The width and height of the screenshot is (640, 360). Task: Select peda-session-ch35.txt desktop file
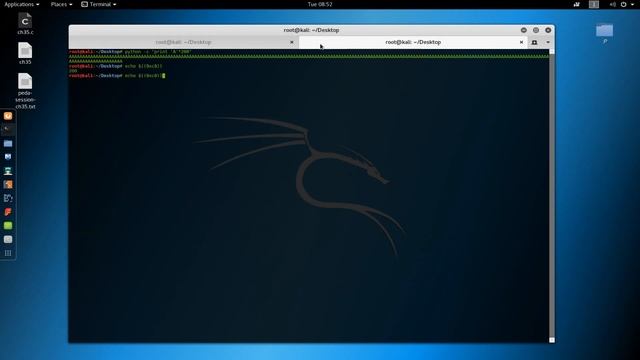pos(25,91)
